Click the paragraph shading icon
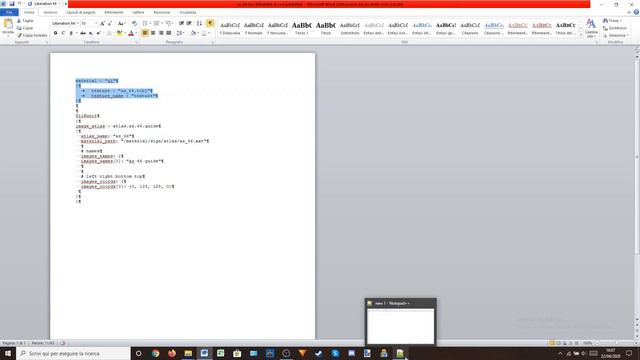Viewport: 640px width, 360px height. click(x=193, y=33)
